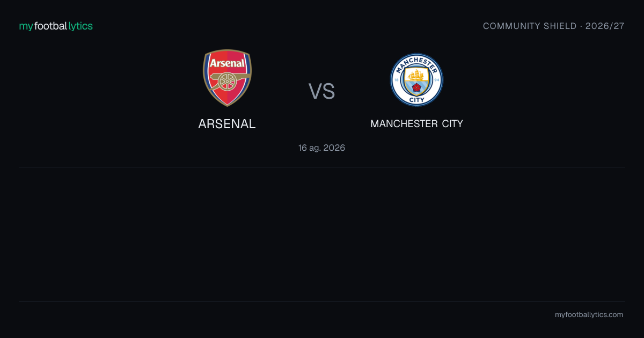Click the COMMUNITY SHIELD competition label
Image resolution: width=644 pixels, height=338 pixels.
pos(530,26)
